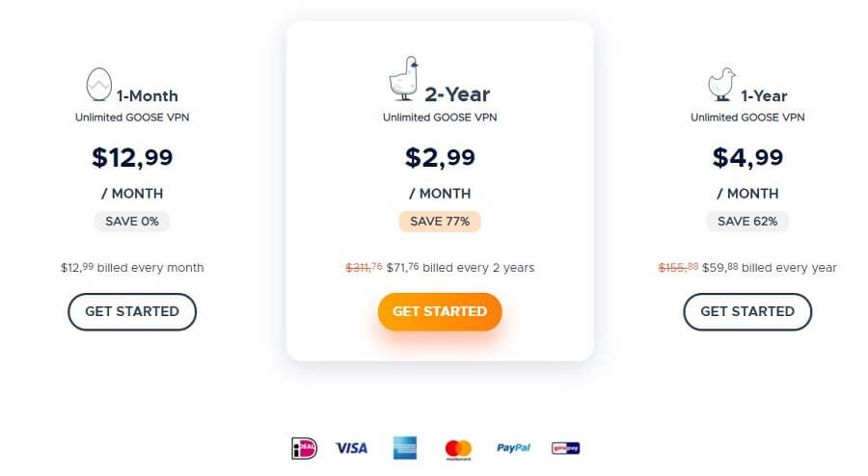
Task: Select the Mastercard payment icon
Action: [458, 449]
